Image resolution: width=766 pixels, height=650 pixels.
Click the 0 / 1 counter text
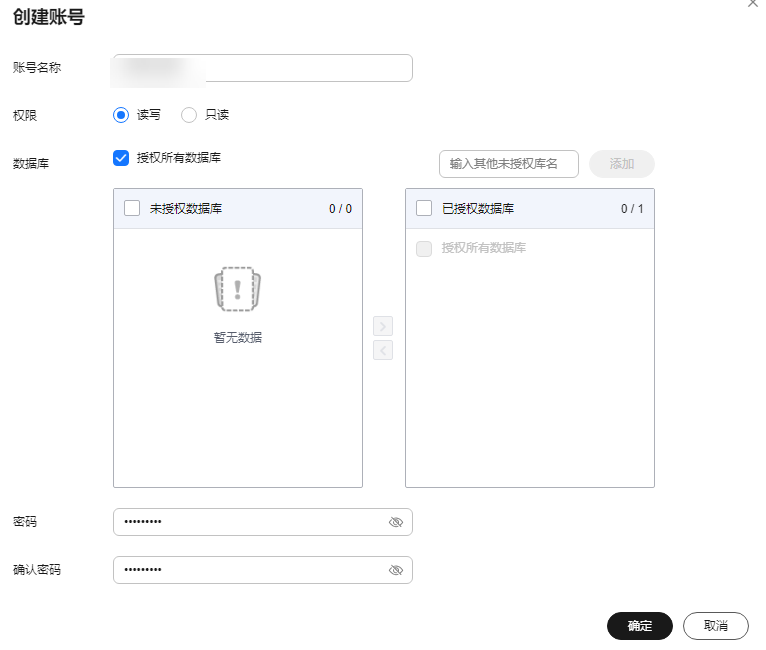pyautogui.click(x=632, y=209)
